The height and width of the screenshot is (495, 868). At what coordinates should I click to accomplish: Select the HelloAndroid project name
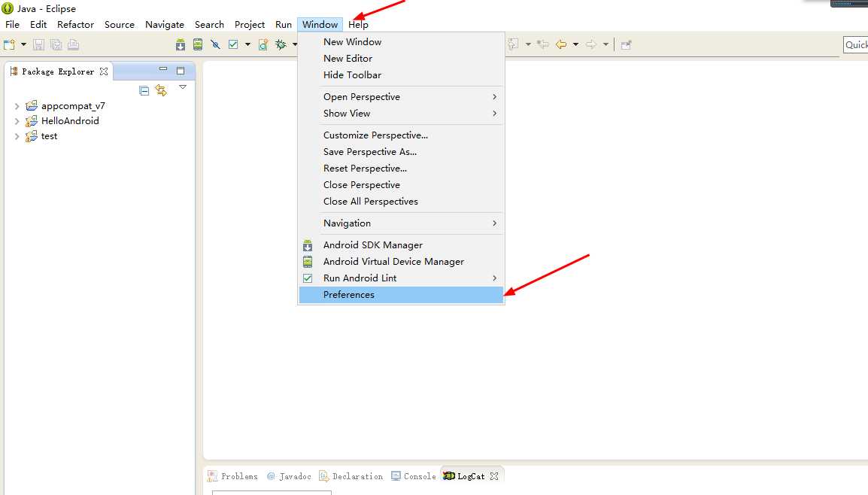point(70,120)
